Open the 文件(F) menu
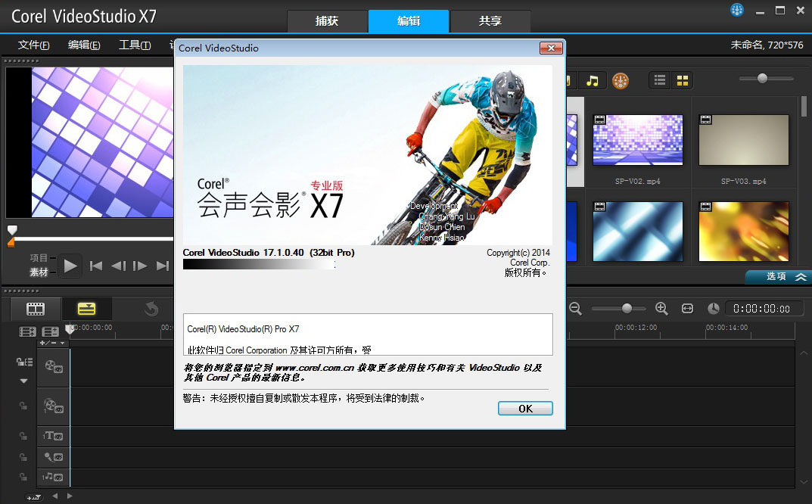 [x=33, y=45]
